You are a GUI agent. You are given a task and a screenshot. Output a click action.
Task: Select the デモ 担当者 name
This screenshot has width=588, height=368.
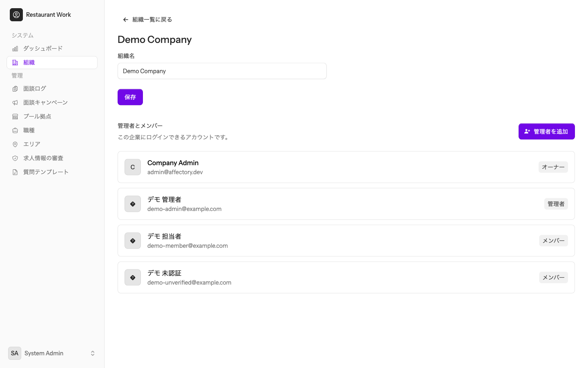click(x=165, y=236)
